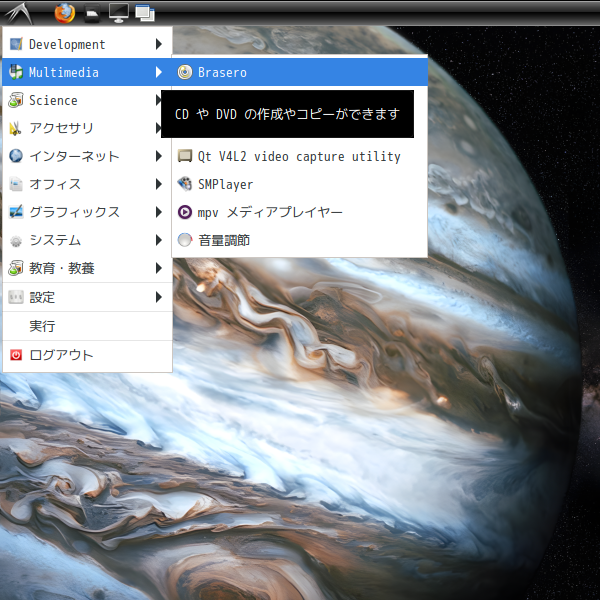Screen dimensions: 600x600
Task: Start SMPlayer from Multimedia menu
Action: pos(300,184)
